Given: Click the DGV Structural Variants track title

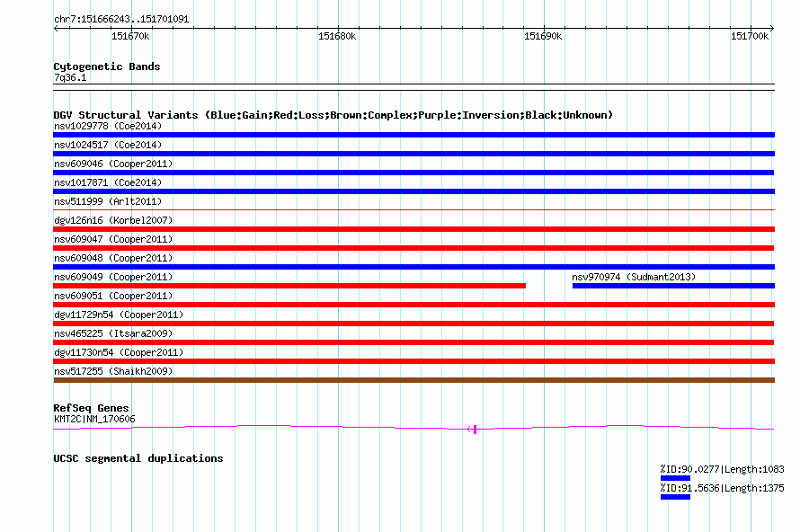Looking at the screenshot, I should (x=333, y=115).
